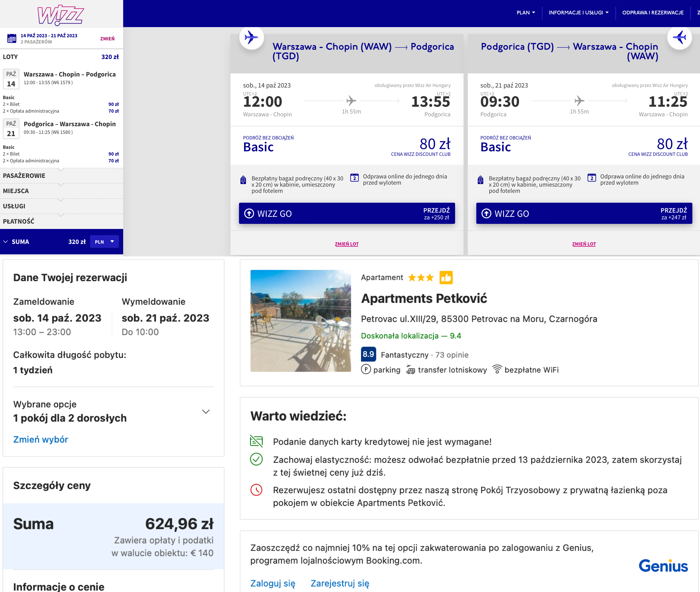
Task: Click the Wizz Air logo
Action: click(61, 15)
